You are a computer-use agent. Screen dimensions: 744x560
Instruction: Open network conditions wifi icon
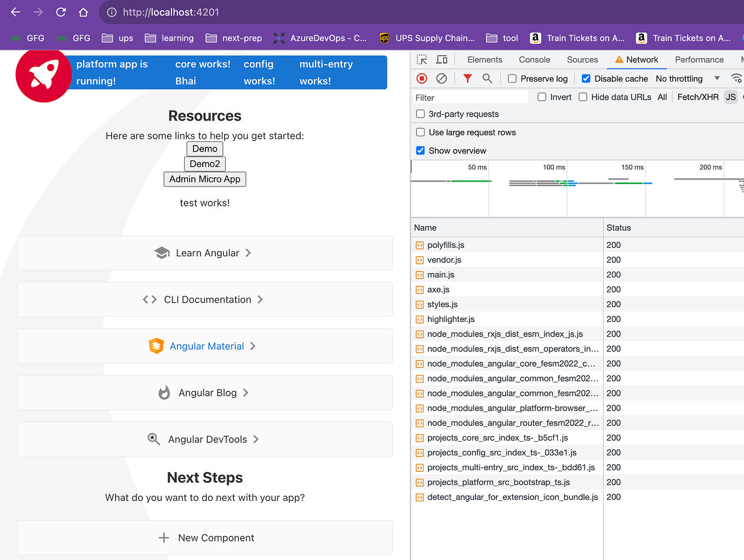coord(737,78)
